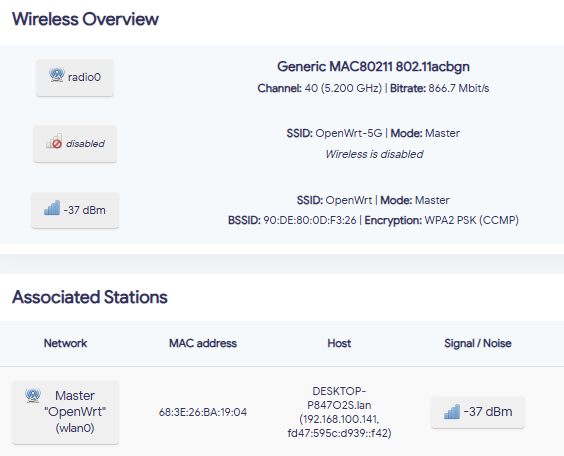Click the signal bars icon in Associated Stations row
Screen dimensions: 564x456
tap(452, 412)
